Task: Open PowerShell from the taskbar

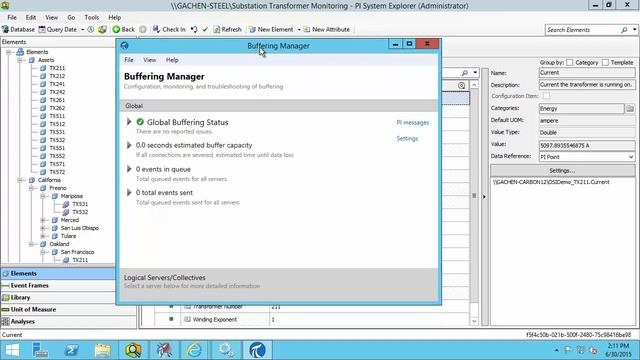Action: [x=71, y=350]
